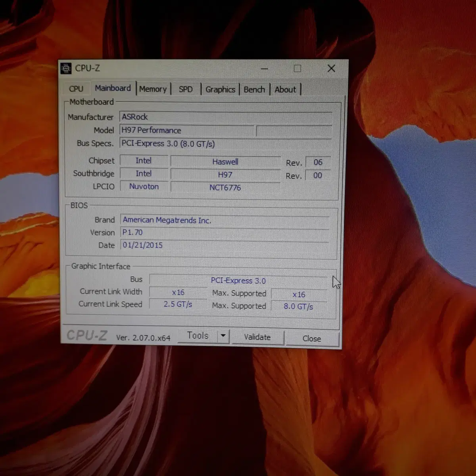476x476 pixels.
Task: Expand the Tools dropdown arrow
Action: tap(223, 336)
